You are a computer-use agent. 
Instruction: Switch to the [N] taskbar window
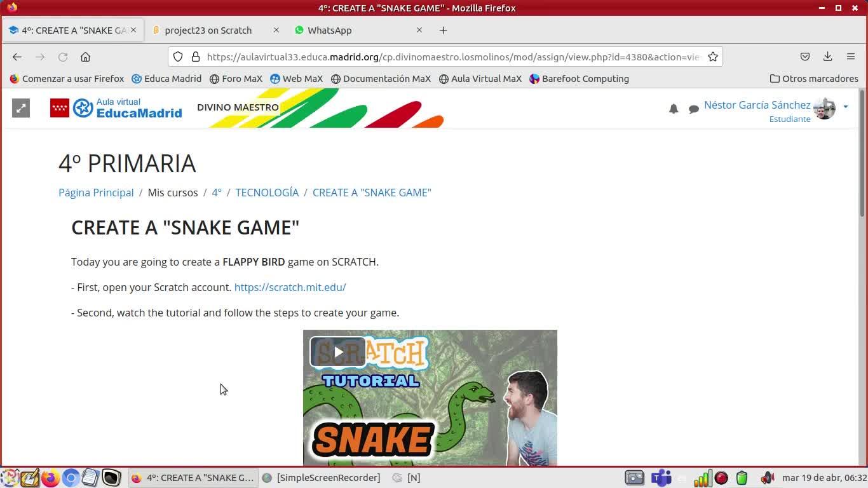coord(407,478)
